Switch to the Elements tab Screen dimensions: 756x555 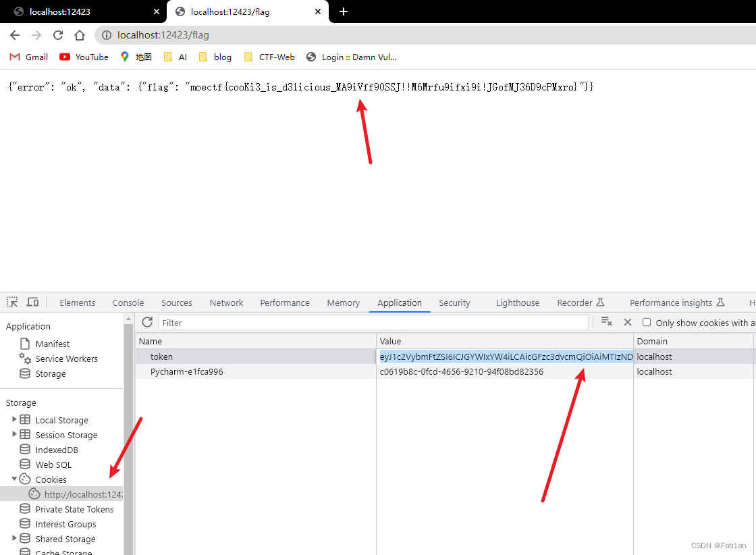point(77,302)
